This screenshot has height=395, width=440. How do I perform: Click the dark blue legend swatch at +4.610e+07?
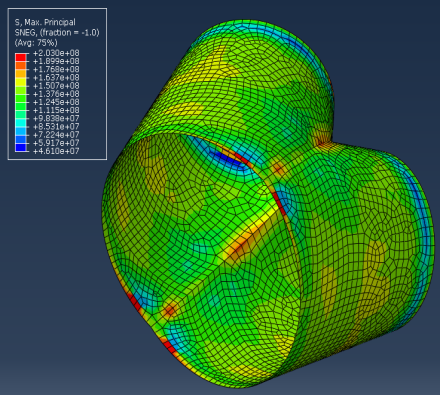click(x=21, y=148)
